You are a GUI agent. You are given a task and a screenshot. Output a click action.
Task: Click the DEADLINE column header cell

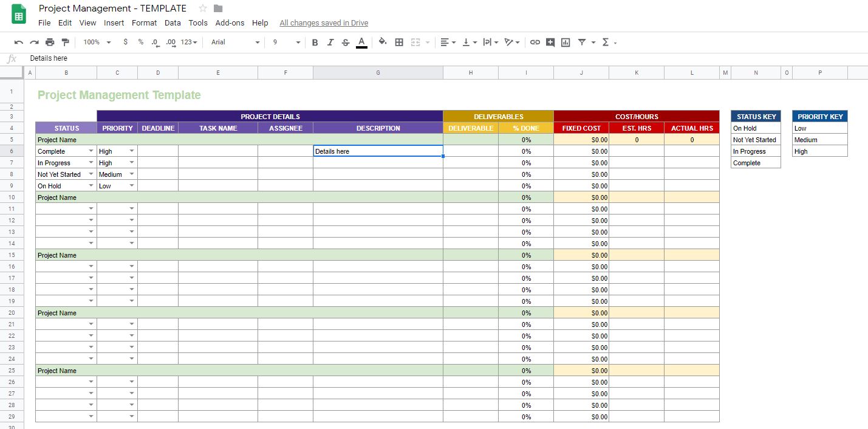tap(158, 128)
